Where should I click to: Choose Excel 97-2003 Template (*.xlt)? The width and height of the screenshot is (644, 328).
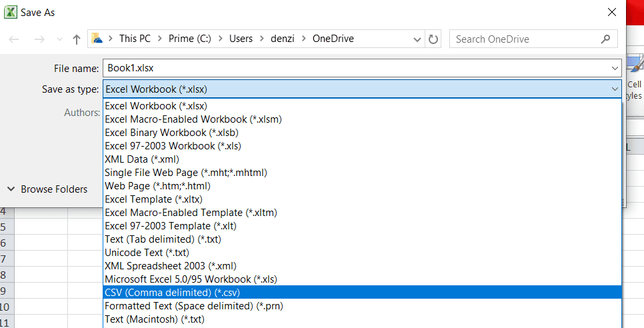(363, 226)
